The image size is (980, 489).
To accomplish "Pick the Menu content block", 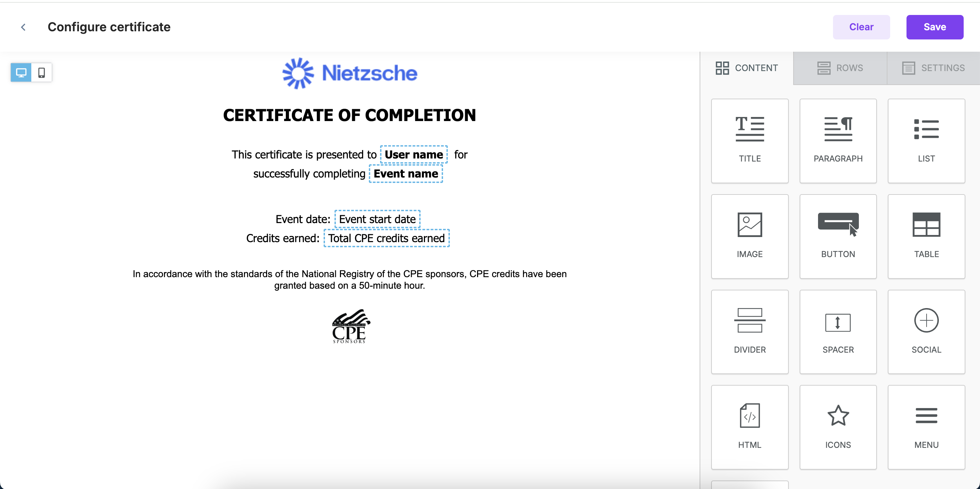I will coord(926,427).
